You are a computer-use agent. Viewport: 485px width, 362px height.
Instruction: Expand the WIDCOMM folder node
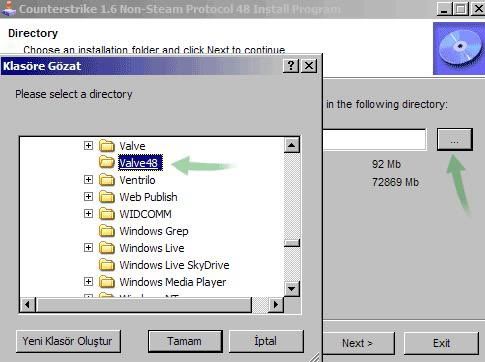tap(88, 214)
